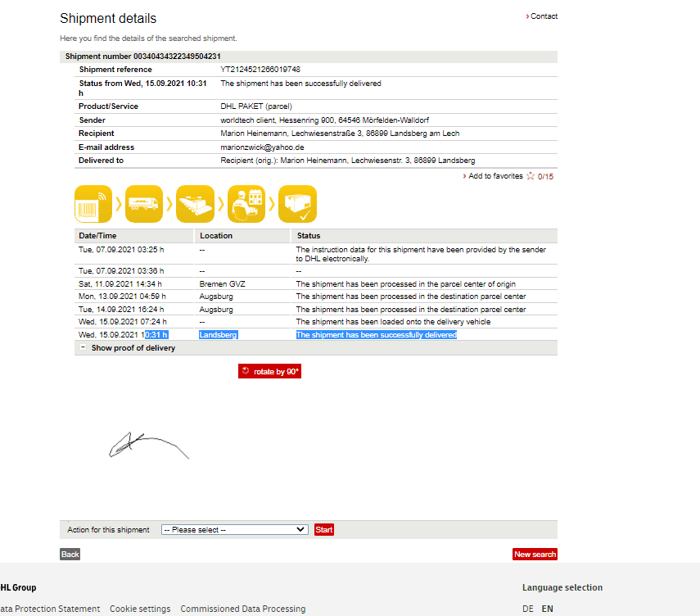This screenshot has height=616, width=700.
Task: Click the Back button
Action: [70, 555]
